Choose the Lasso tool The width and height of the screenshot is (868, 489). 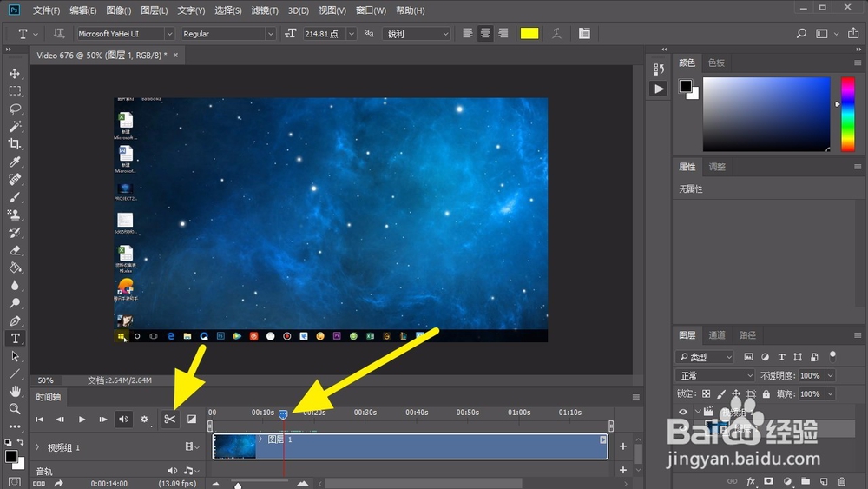pyautogui.click(x=15, y=109)
